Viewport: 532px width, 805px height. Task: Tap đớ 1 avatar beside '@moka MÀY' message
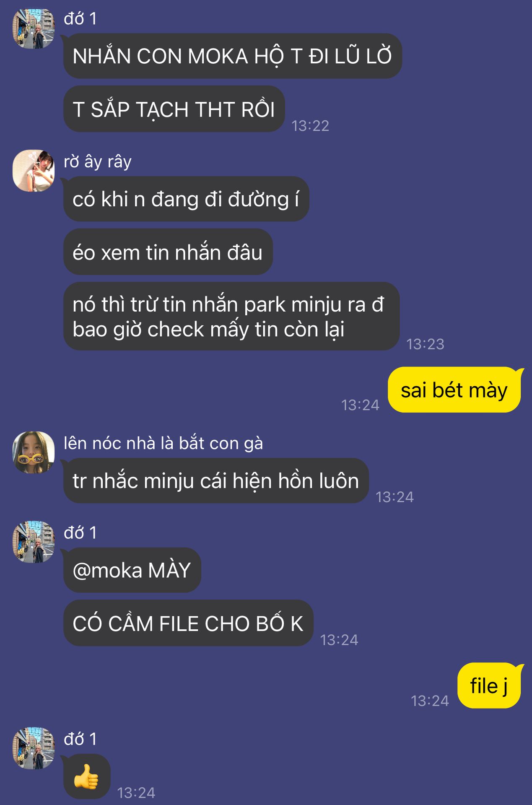pyautogui.click(x=34, y=542)
